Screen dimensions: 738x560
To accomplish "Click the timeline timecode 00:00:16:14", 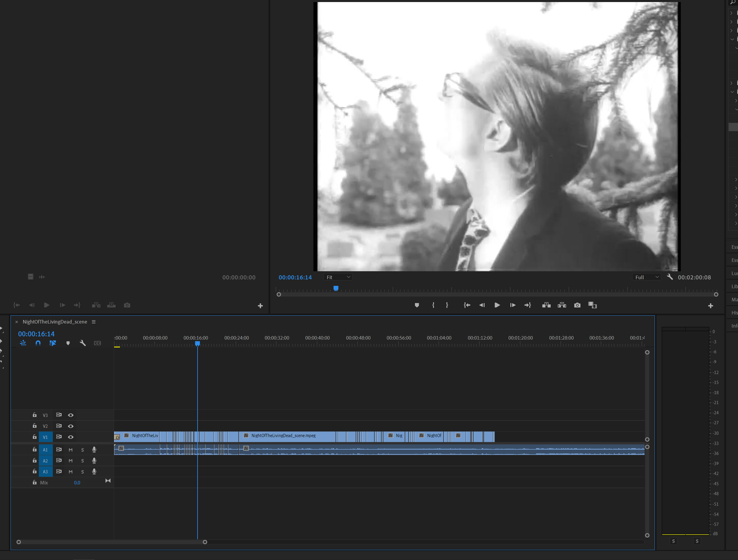I will [36, 334].
